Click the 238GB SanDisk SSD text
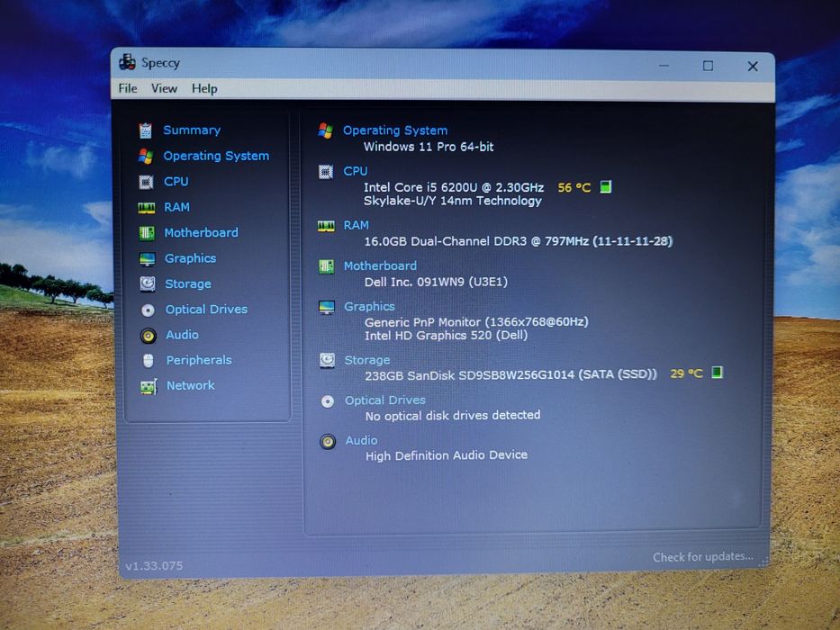This screenshot has height=630, width=840. point(510,375)
